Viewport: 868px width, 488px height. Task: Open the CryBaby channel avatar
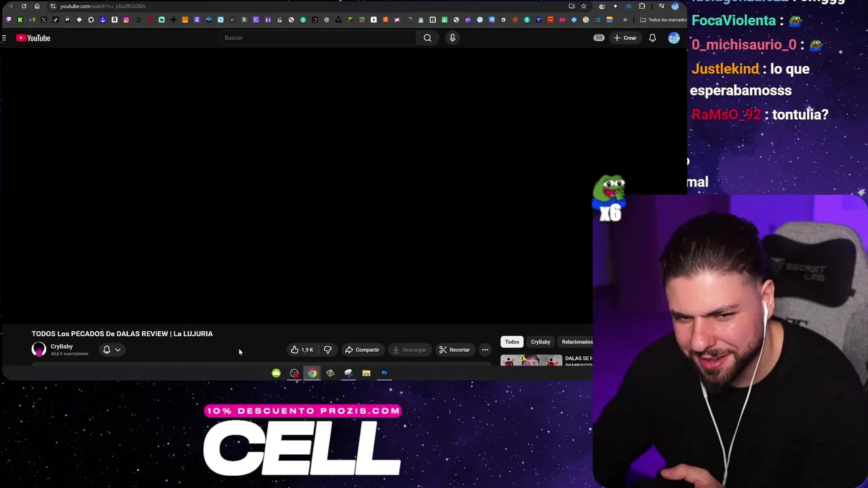tap(39, 349)
